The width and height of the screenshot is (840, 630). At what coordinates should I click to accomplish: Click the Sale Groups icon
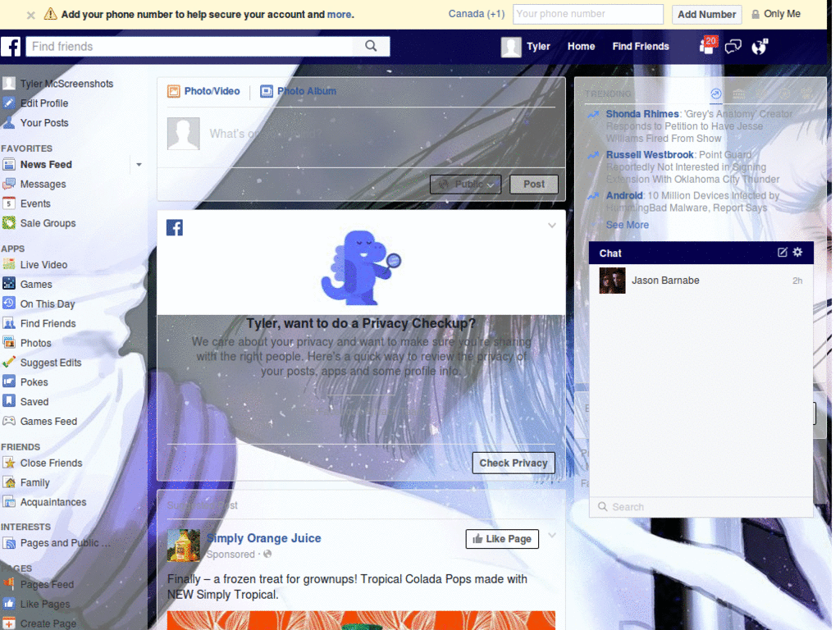(9, 223)
